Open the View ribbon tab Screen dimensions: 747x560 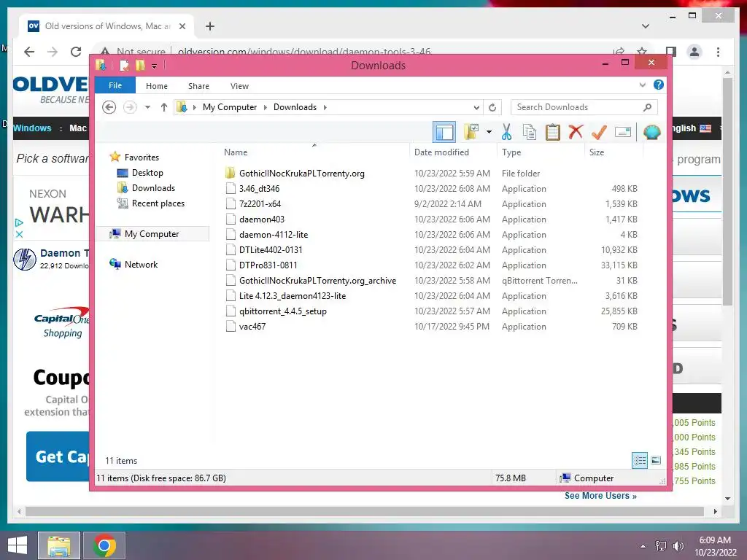click(239, 86)
